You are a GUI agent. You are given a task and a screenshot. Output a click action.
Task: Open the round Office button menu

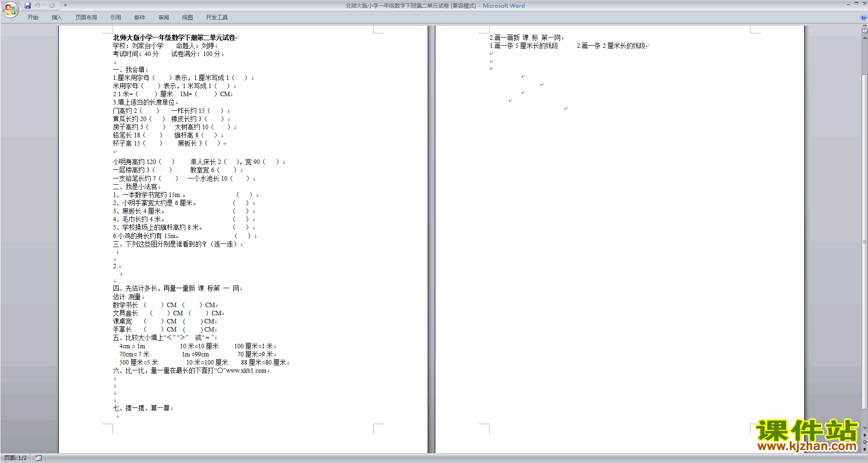[10, 9]
